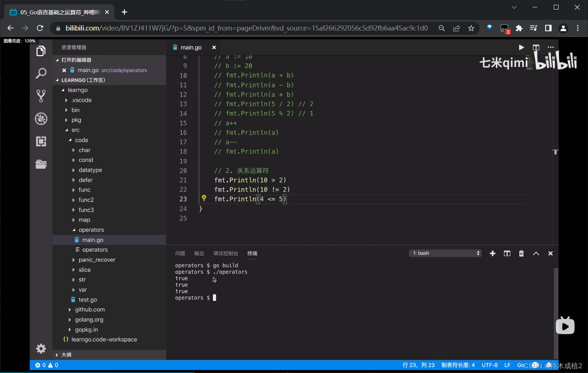Image resolution: width=588 pixels, height=373 pixels.
Task: Switch to the 调试控制台 tab
Action: (x=226, y=253)
